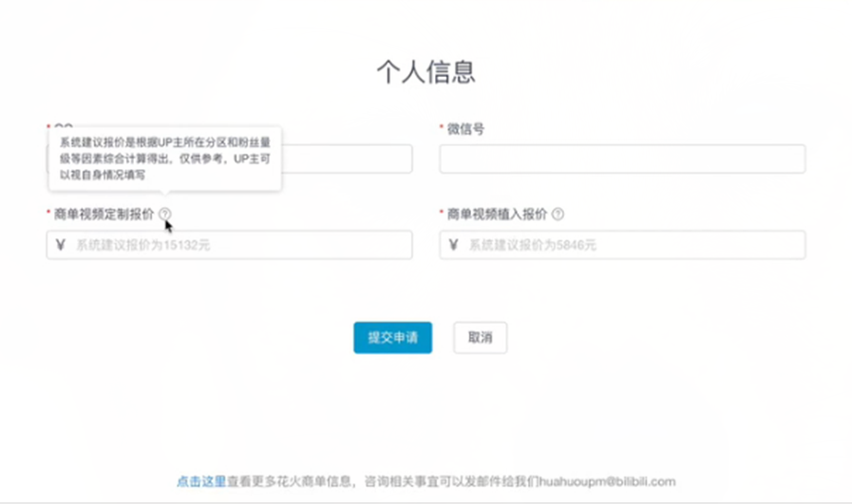Click the huahuoupm@bilibili.com email address
Viewport: 852px width, 504px height.
click(606, 481)
